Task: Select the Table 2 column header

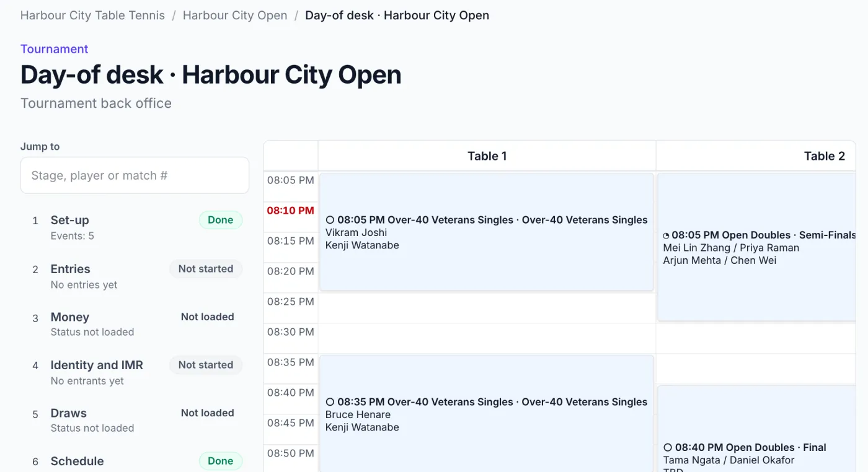Action: pos(756,156)
